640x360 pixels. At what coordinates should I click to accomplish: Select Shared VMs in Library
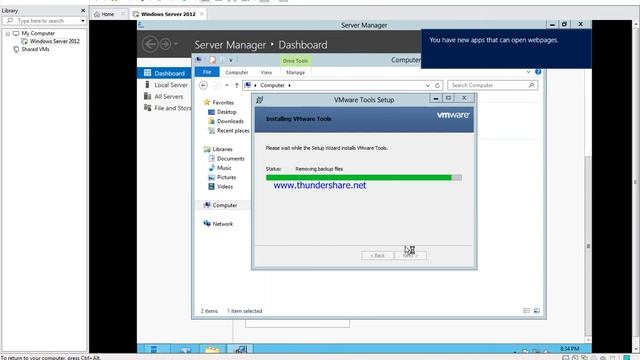click(x=31, y=49)
